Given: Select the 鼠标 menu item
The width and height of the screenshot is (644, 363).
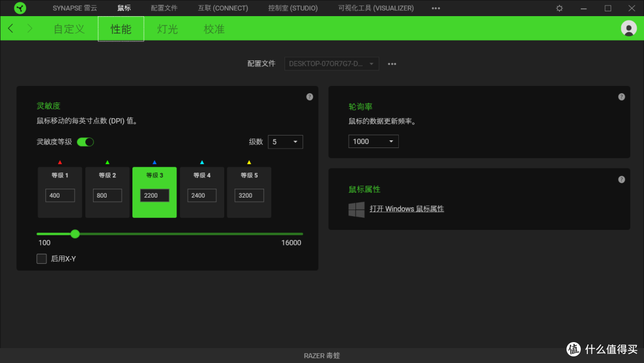Looking at the screenshot, I should click(x=124, y=8).
